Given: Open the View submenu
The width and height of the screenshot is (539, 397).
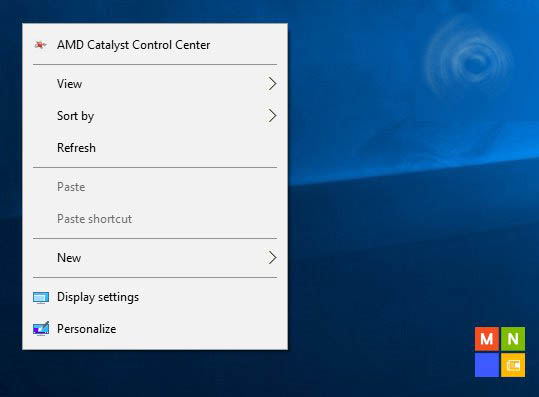Looking at the screenshot, I should [155, 84].
